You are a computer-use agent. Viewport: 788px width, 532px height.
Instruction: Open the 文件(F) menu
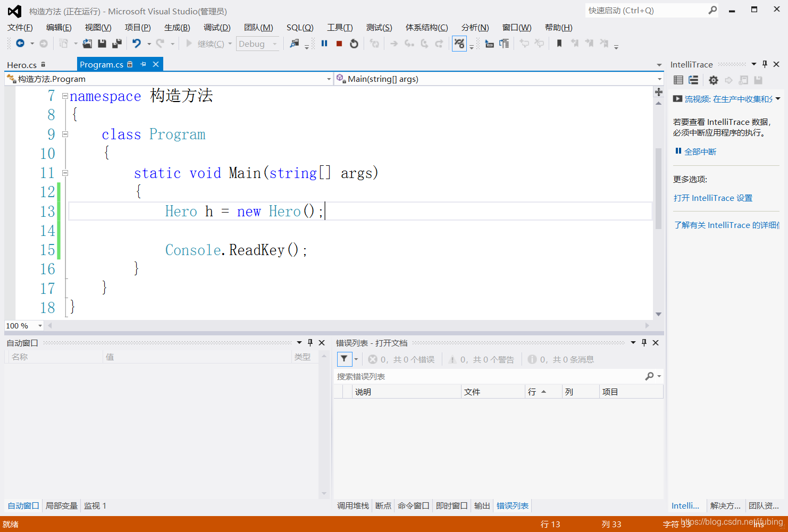[x=20, y=28]
